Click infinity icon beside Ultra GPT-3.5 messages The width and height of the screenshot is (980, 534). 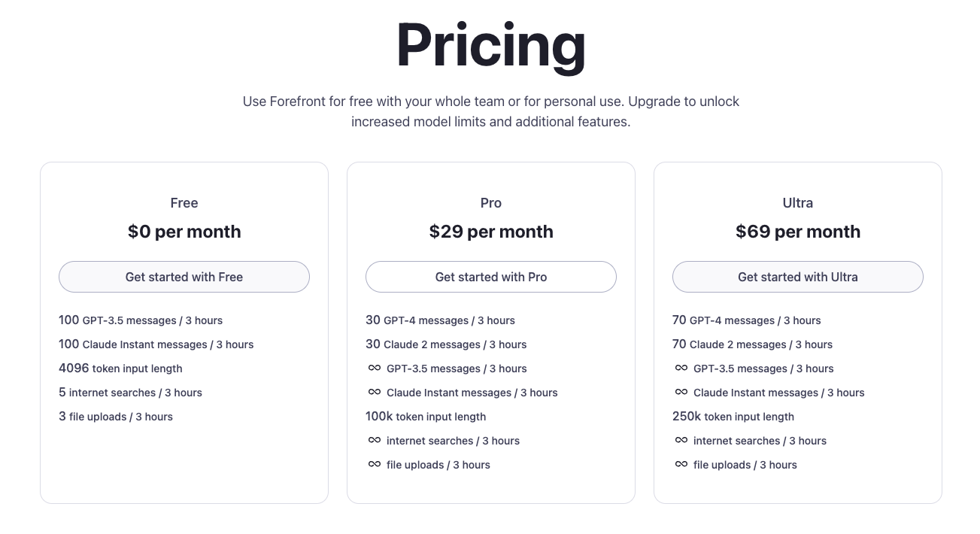(681, 368)
